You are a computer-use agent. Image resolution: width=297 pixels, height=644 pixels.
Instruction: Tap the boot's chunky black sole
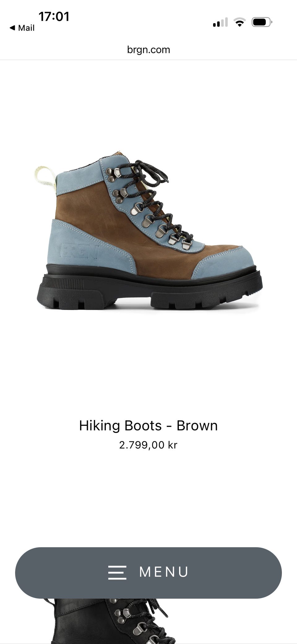pos(149,288)
